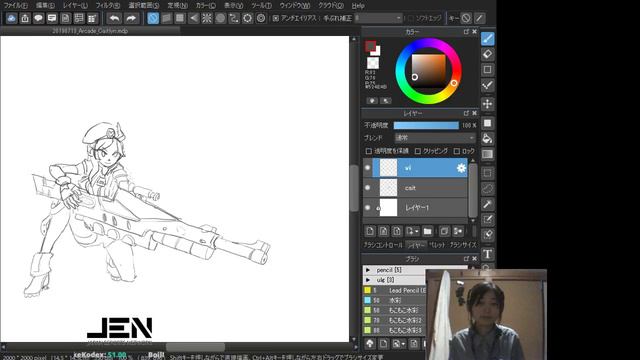This screenshot has width=640, height=360.
Task: Click the cloud icon in top toolbar
Action: pyautogui.click(x=11, y=18)
